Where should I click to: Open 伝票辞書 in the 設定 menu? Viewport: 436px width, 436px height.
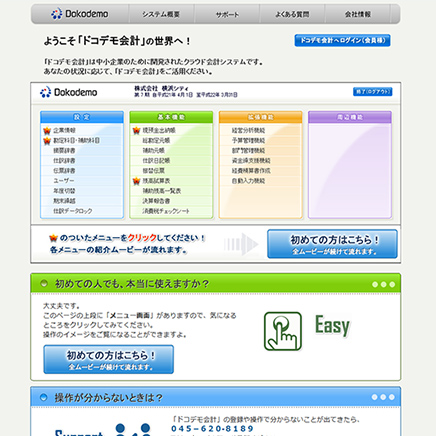tap(64, 171)
